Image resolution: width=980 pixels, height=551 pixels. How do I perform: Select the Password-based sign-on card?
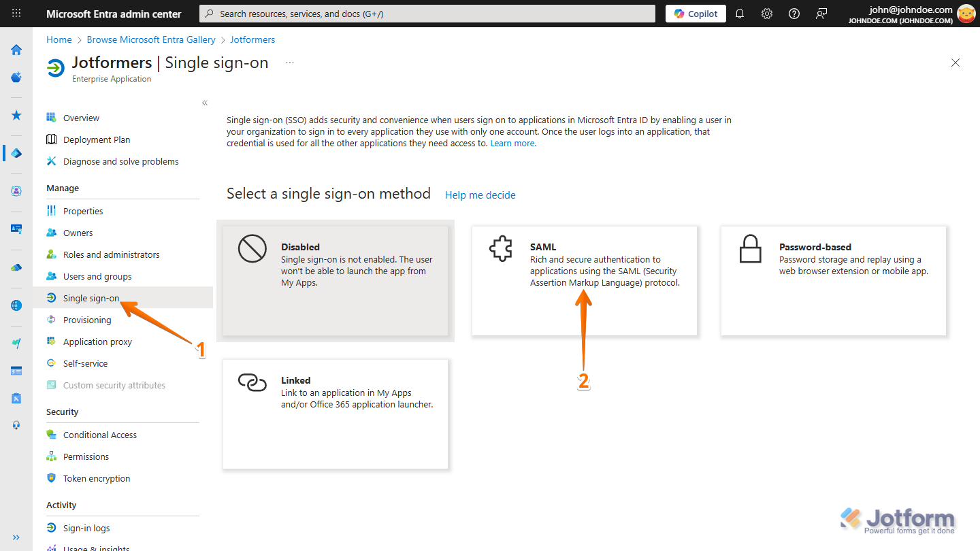[833, 280]
